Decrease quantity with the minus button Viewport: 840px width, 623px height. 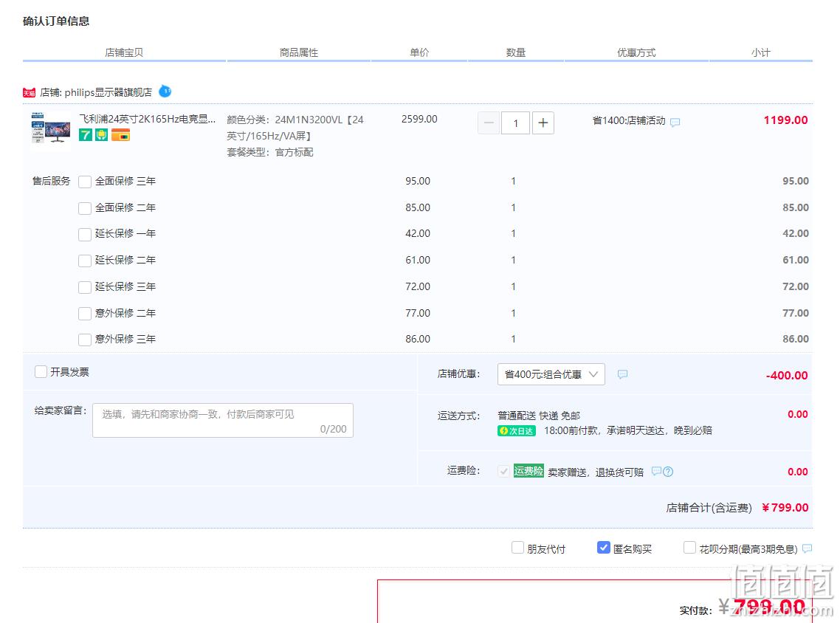[489, 123]
